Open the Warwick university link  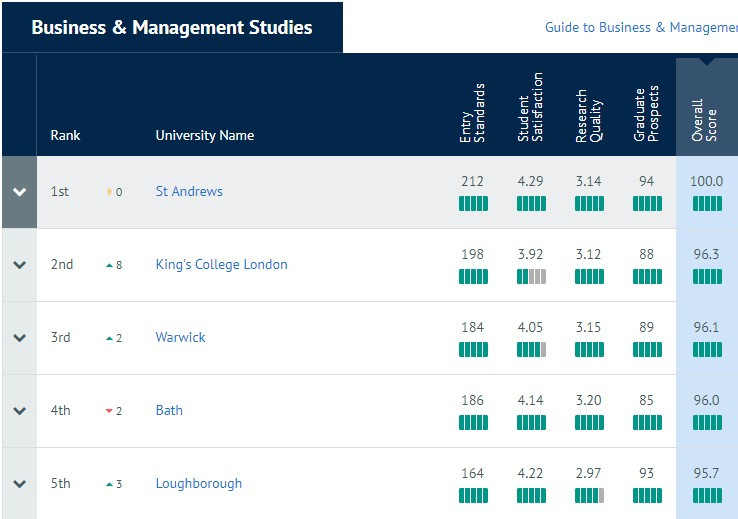180,337
